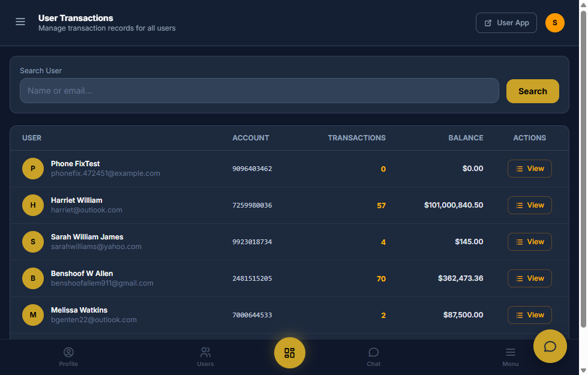The image size is (588, 375).
Task: Click the USER column header
Action: pyautogui.click(x=31, y=138)
